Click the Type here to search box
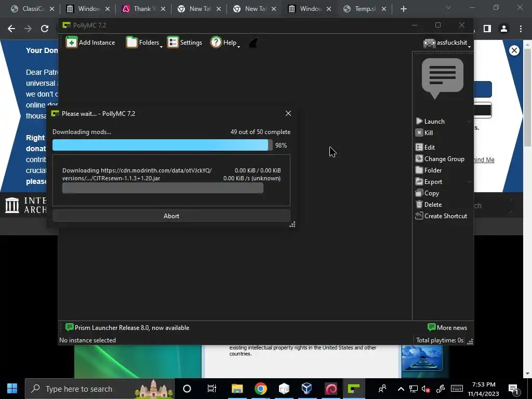532x399 pixels. (100, 389)
